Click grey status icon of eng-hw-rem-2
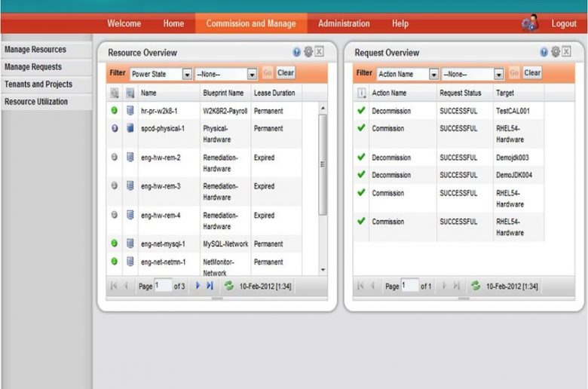The height and width of the screenshot is (389, 588). 115,157
